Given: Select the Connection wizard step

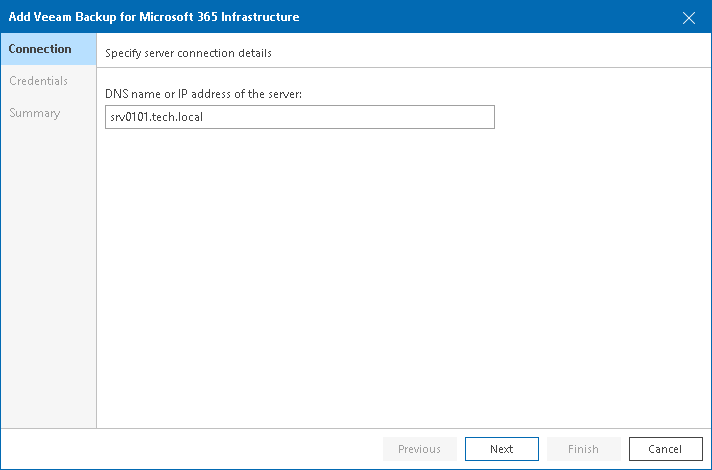Looking at the screenshot, I should (49, 49).
